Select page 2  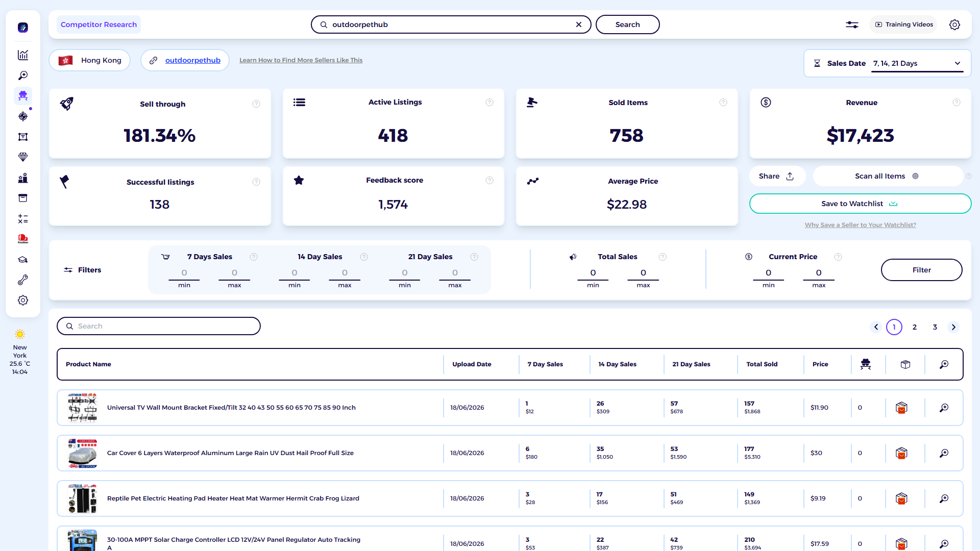(915, 327)
